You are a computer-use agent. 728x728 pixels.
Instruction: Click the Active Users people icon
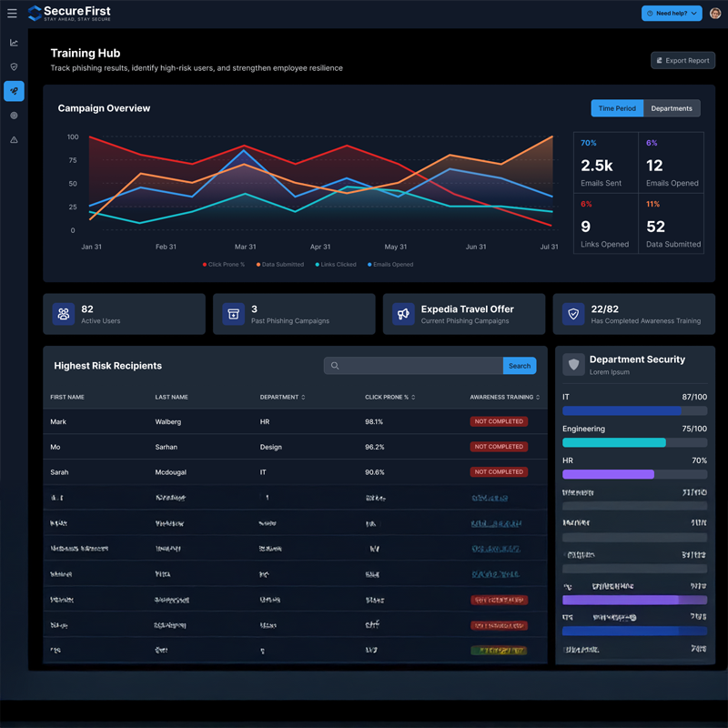(x=63, y=314)
